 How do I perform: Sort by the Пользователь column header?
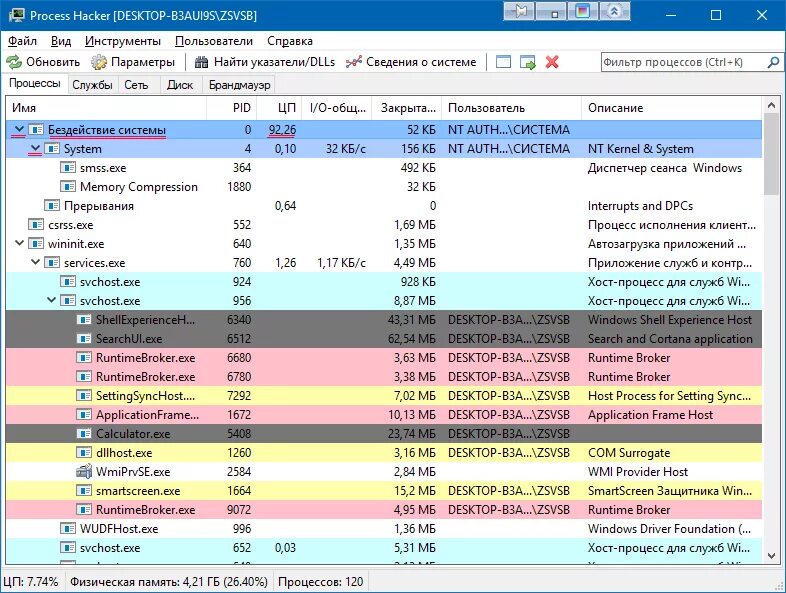coord(511,108)
